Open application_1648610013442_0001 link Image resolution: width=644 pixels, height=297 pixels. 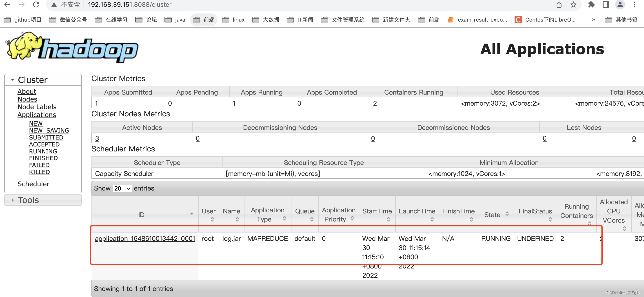145,239
